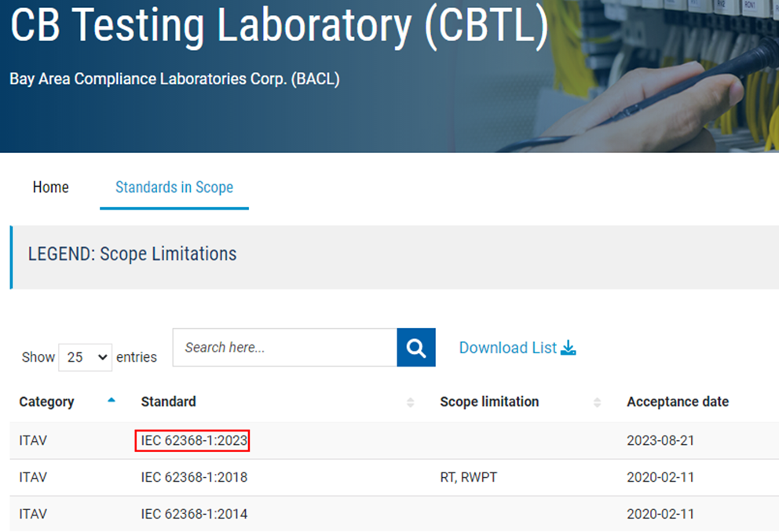779x532 pixels.
Task: Click the magnifying glass search button
Action: (416, 348)
